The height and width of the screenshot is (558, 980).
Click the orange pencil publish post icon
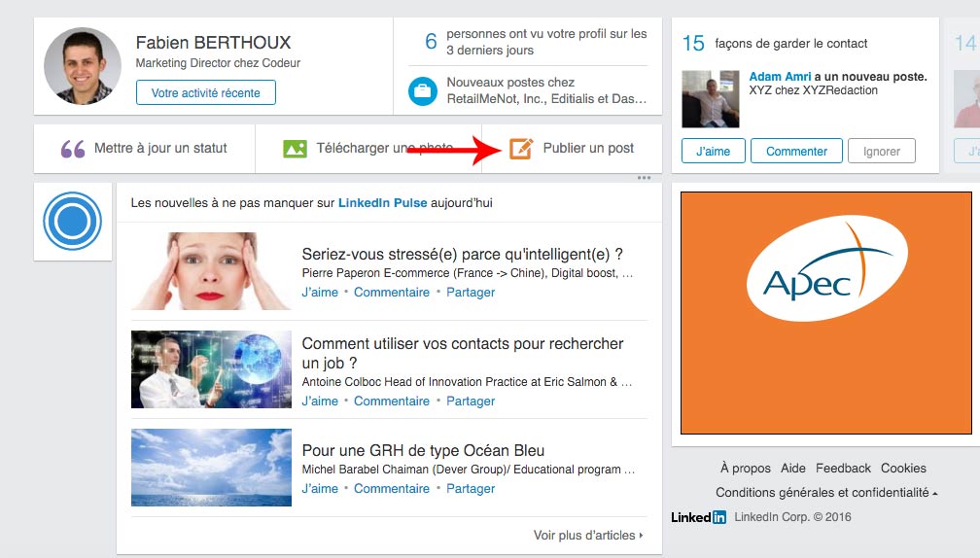click(x=521, y=149)
